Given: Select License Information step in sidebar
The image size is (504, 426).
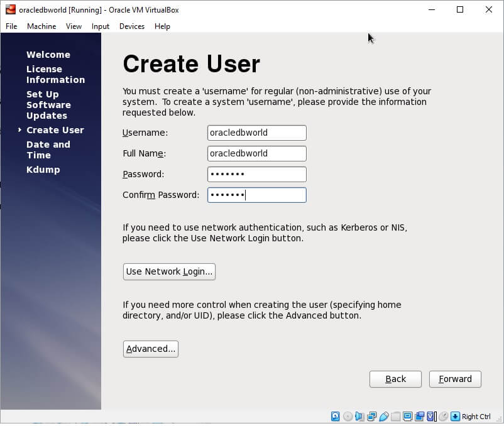Looking at the screenshot, I should coord(55,74).
